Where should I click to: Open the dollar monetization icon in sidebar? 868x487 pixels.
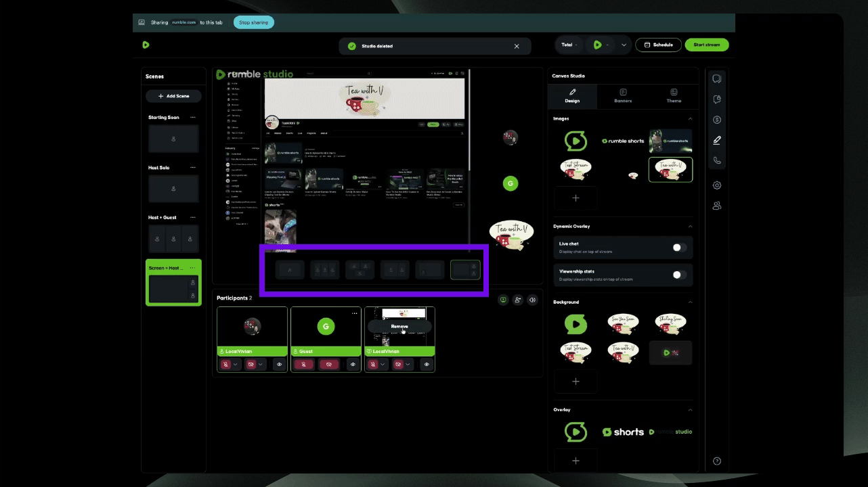(x=717, y=120)
